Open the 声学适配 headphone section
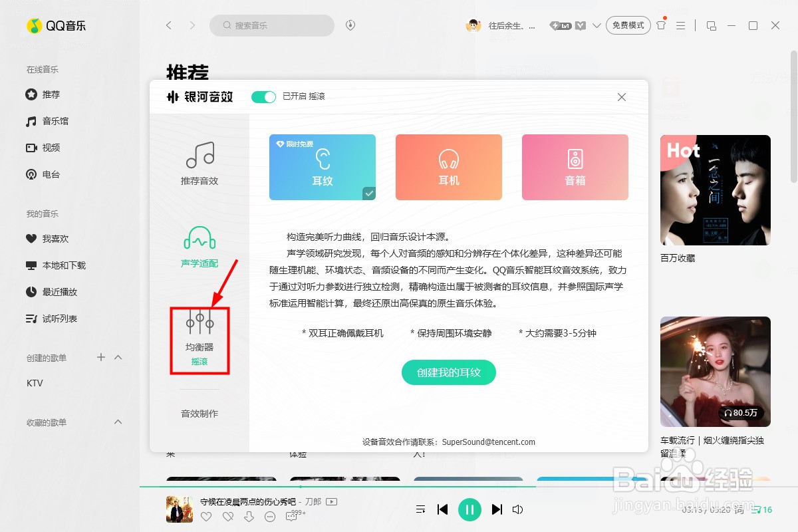Screen dimensions: 798x532 199,247
